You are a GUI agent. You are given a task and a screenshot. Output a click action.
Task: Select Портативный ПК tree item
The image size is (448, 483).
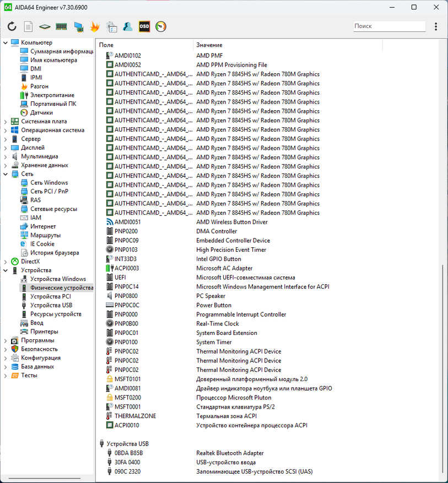tap(48, 104)
